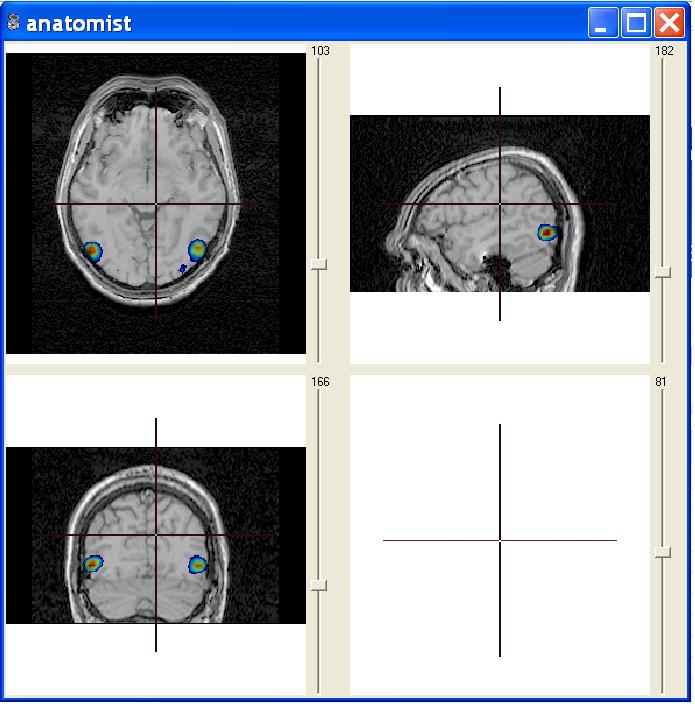This screenshot has height=704, width=695.
Task: Click the sagittal slider handle labeled 182
Action: tap(663, 271)
